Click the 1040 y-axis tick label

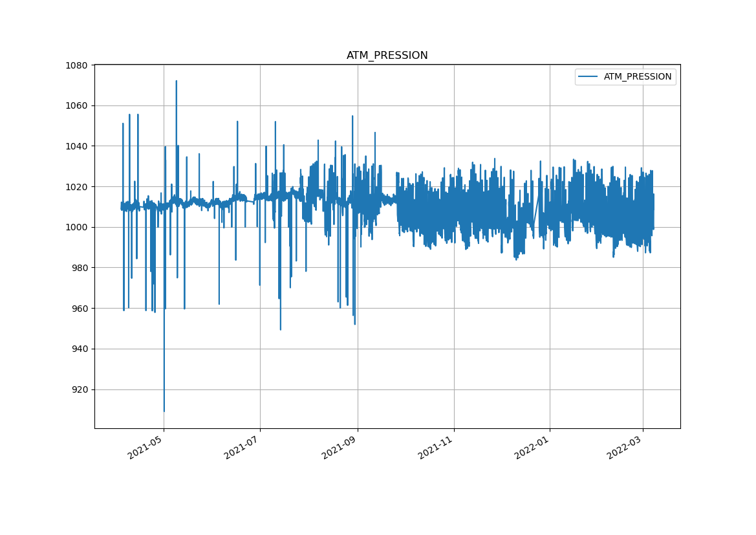click(x=78, y=146)
